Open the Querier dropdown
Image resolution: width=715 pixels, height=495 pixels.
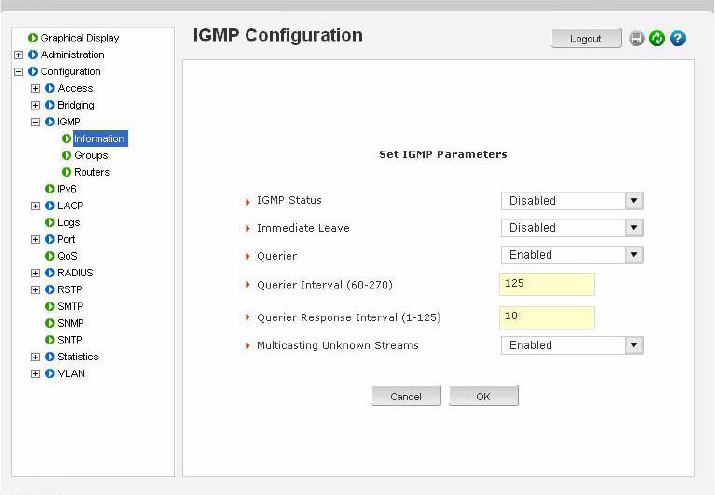point(572,255)
